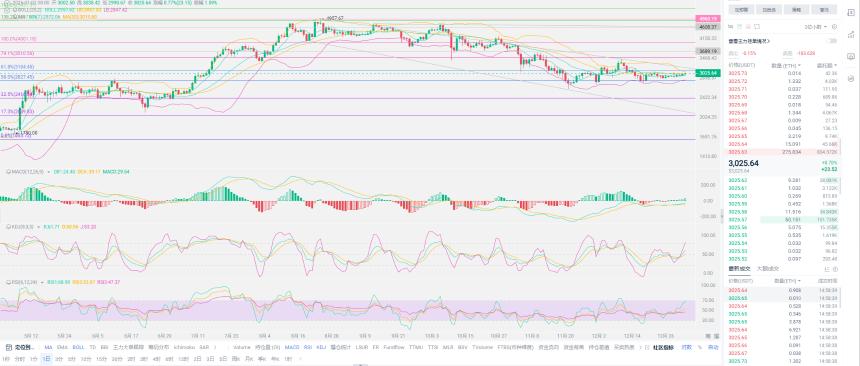
Task: Open the info icon beside the depth selector
Action: pos(834,26)
